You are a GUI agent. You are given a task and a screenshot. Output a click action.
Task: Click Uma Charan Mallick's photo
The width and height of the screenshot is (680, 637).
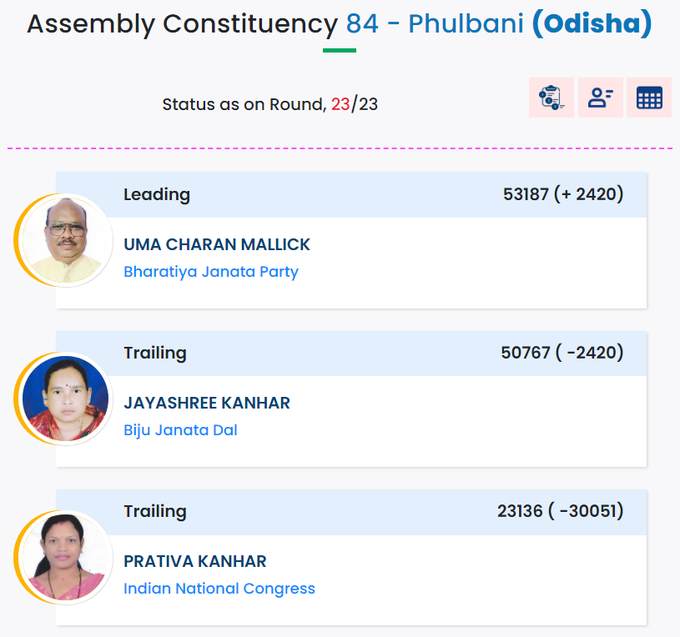click(x=65, y=240)
